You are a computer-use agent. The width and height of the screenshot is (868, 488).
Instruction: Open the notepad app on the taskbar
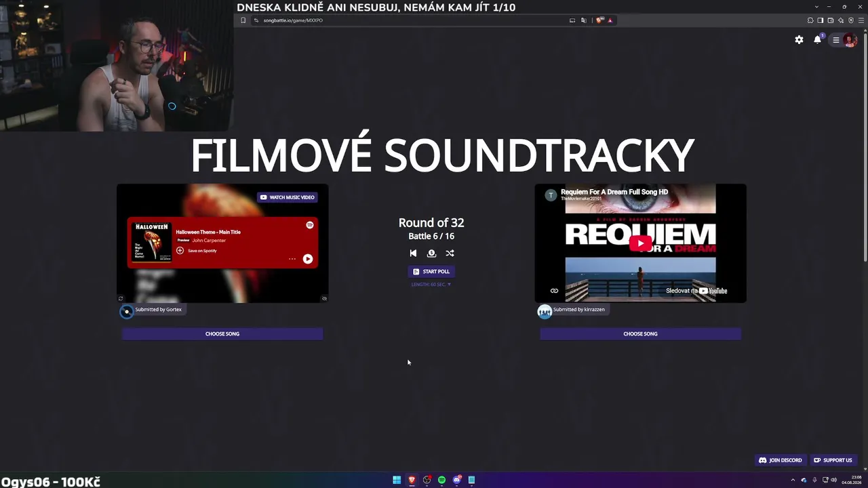(471, 480)
